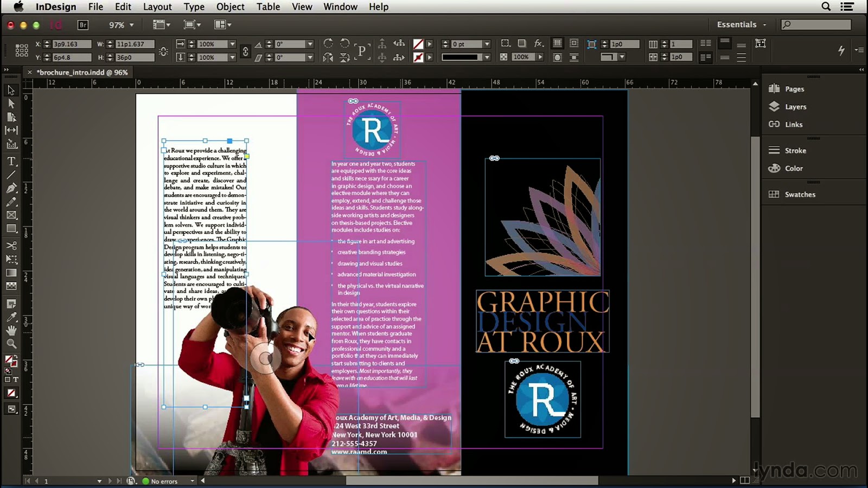Toggle the reference point locator grid

(22, 50)
